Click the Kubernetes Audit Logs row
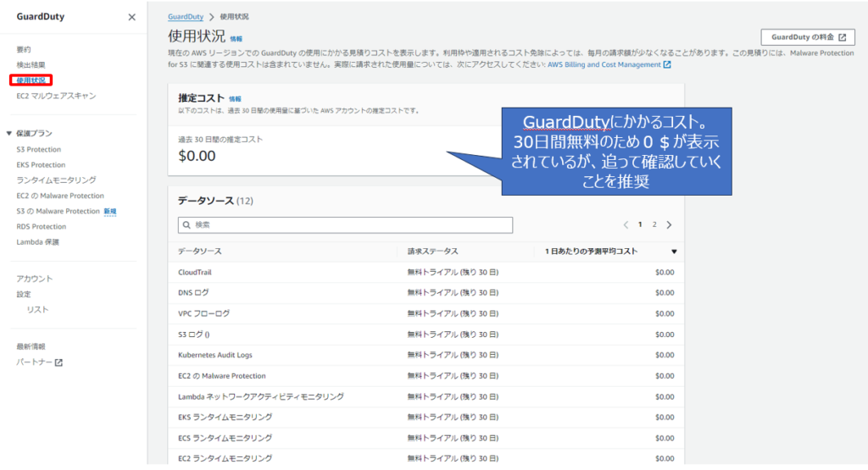The height and width of the screenshot is (470, 868). pyautogui.click(x=426, y=355)
